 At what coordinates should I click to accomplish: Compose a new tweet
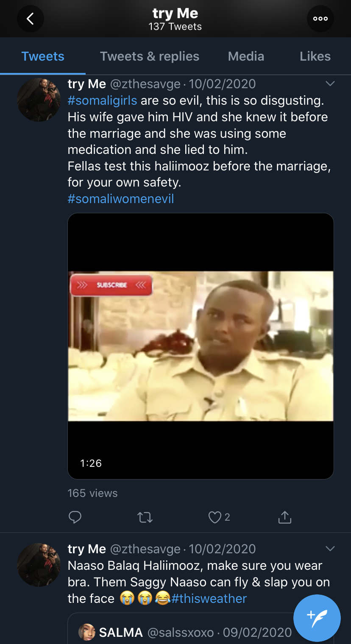pos(317,618)
